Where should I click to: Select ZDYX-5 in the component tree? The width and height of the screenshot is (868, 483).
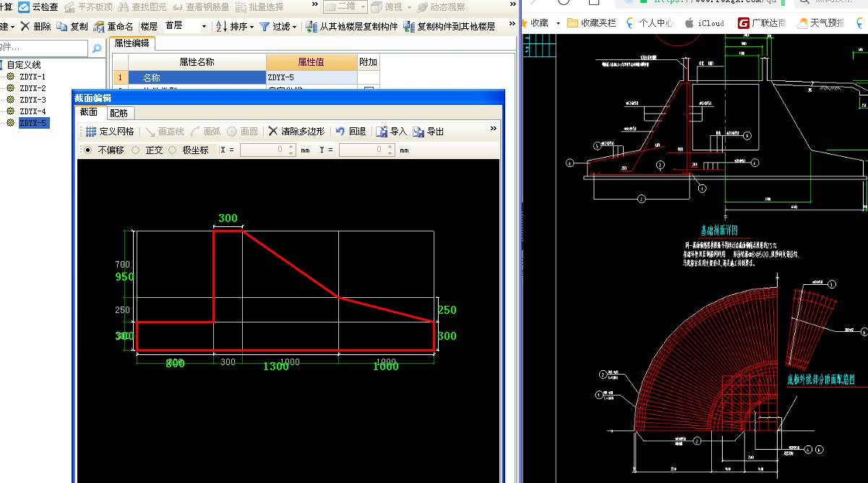pyautogui.click(x=33, y=123)
